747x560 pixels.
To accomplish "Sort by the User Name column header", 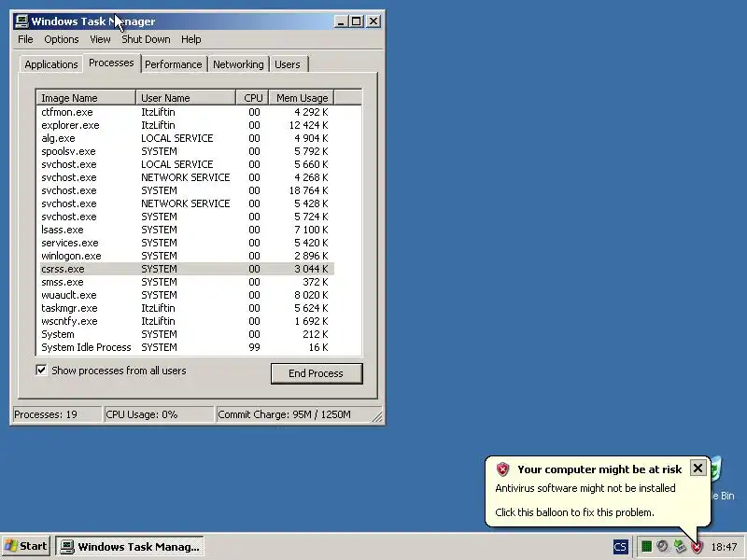I will tap(186, 98).
